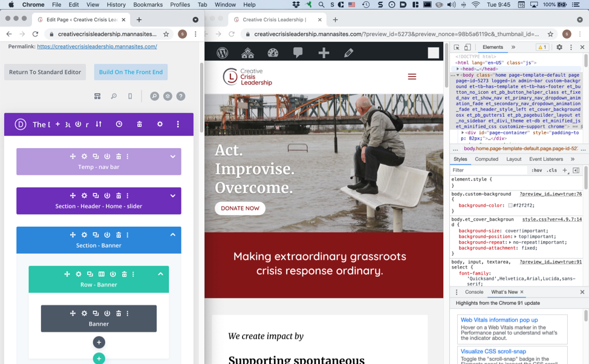Show more DevTools panels chevron
The width and height of the screenshot is (589, 364).
513,47
